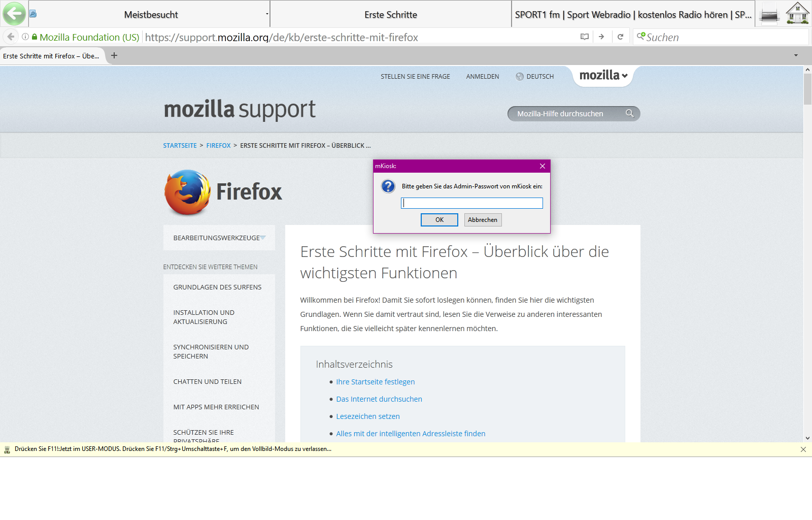Click OK in the mKiosk dialog
Viewport: 812px width, 520px height.
coord(439,220)
